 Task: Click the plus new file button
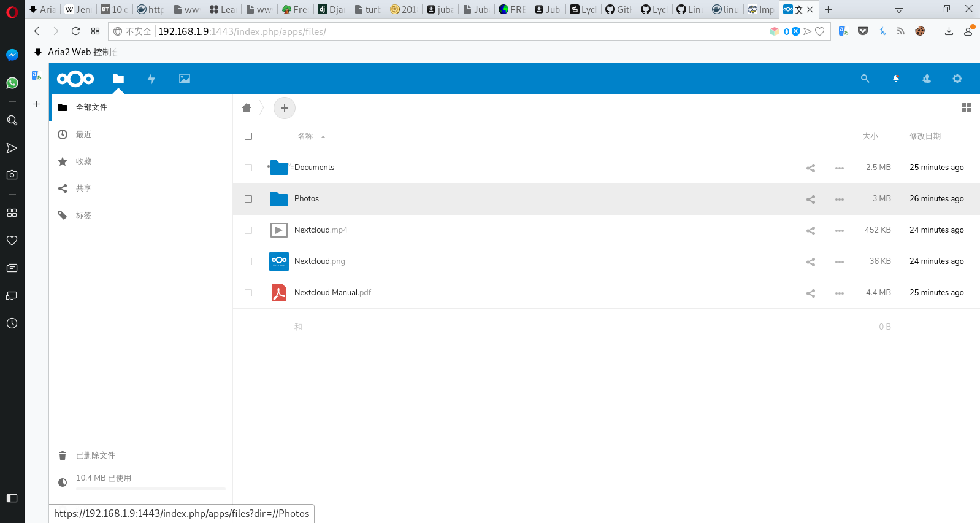[285, 108]
